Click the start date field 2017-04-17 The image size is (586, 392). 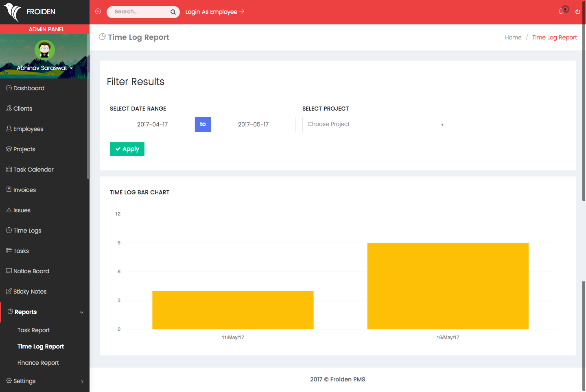coord(152,124)
